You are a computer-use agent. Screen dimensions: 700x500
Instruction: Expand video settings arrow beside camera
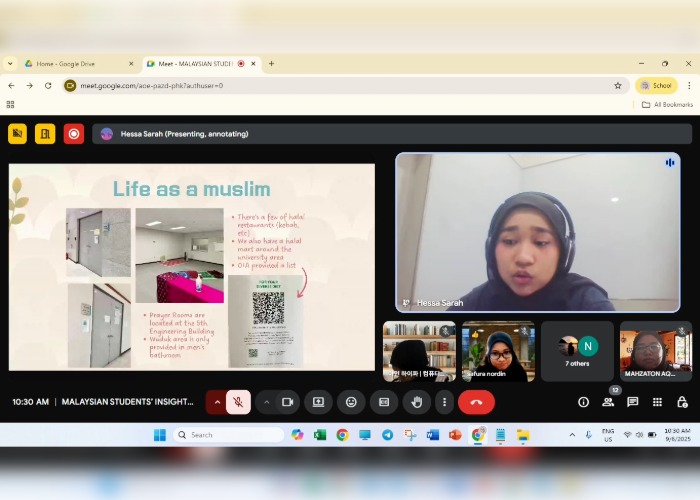pyautogui.click(x=266, y=402)
